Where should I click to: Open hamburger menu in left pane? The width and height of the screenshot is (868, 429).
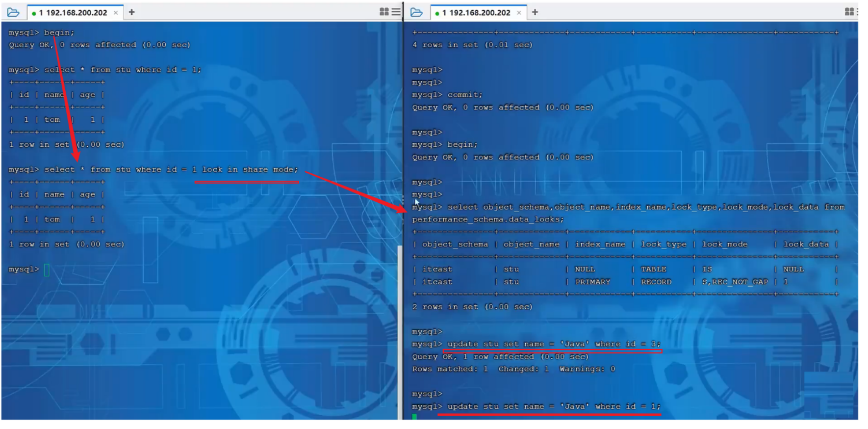tap(396, 12)
